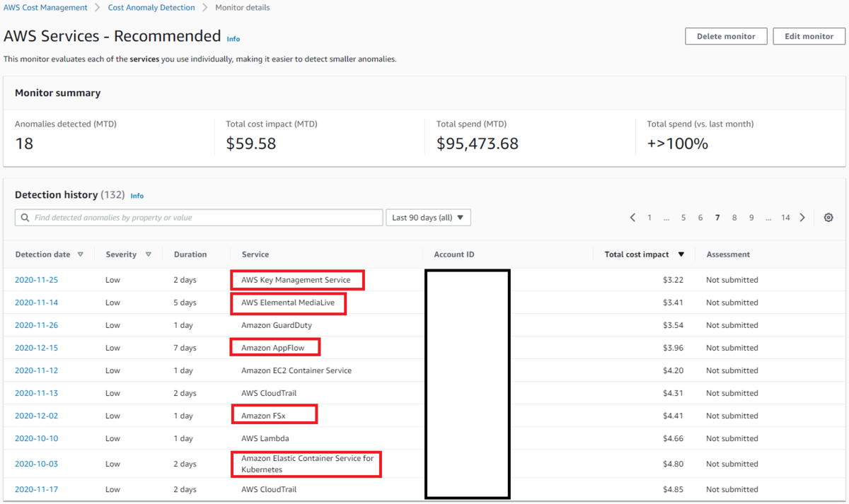Focus the find detected anomalies search box
Image resolution: width=849 pixels, height=504 pixels.
click(x=199, y=218)
